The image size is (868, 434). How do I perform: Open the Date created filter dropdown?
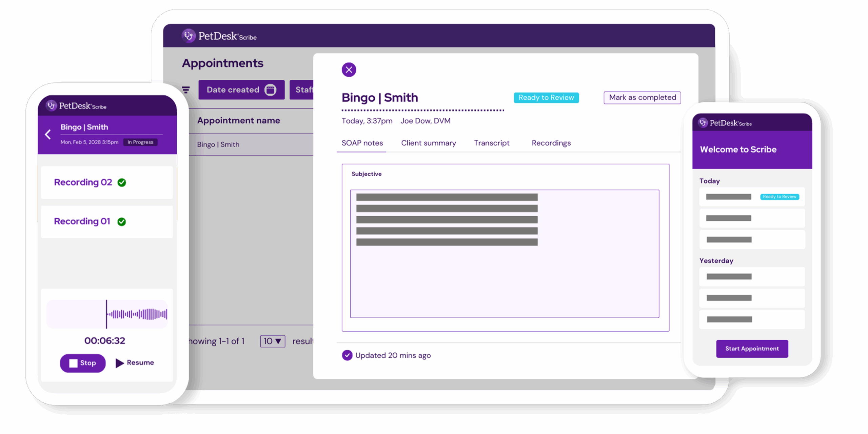click(241, 90)
